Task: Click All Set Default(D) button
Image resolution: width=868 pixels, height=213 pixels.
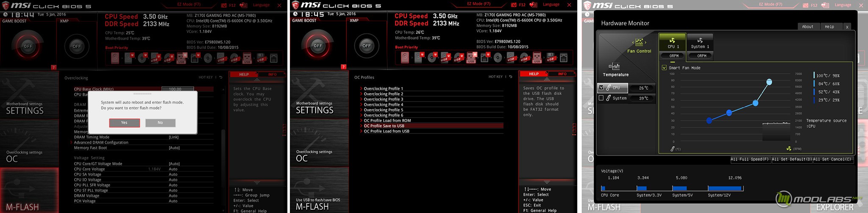Action: [791, 159]
